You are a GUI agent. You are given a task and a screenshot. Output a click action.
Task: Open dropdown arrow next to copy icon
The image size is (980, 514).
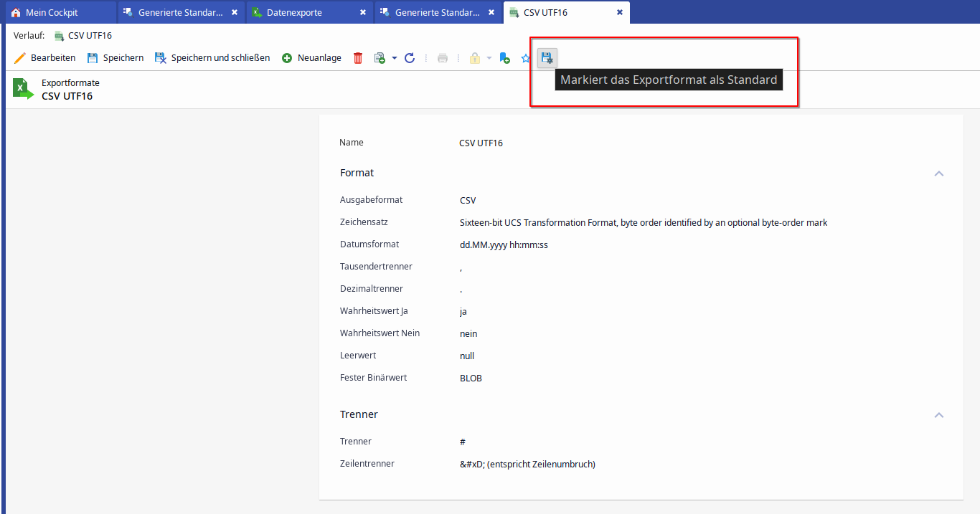click(x=395, y=58)
